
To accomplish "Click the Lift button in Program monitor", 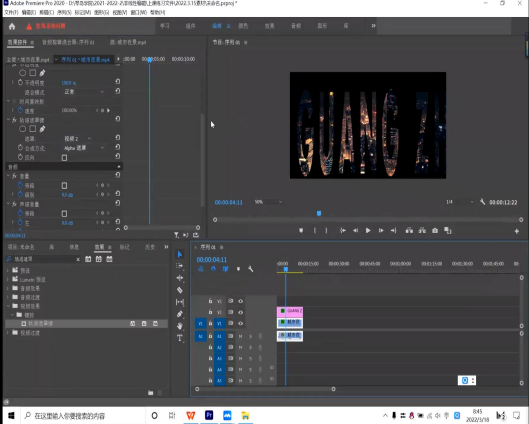I will (409, 230).
